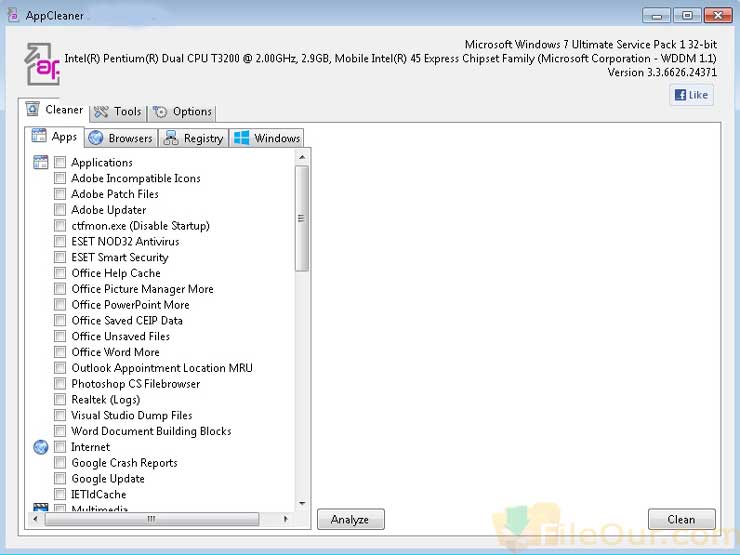Open the Registry sub-tab
This screenshot has width=740, height=555.
[x=193, y=138]
